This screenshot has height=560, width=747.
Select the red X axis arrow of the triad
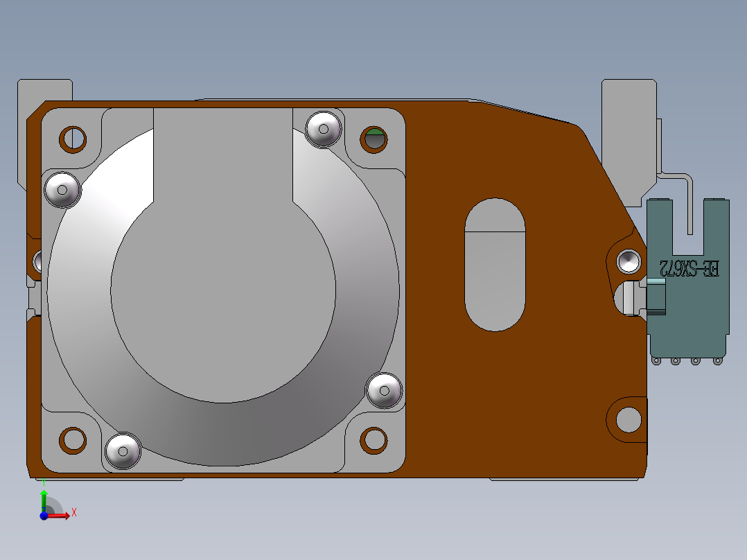pyautogui.click(x=59, y=515)
